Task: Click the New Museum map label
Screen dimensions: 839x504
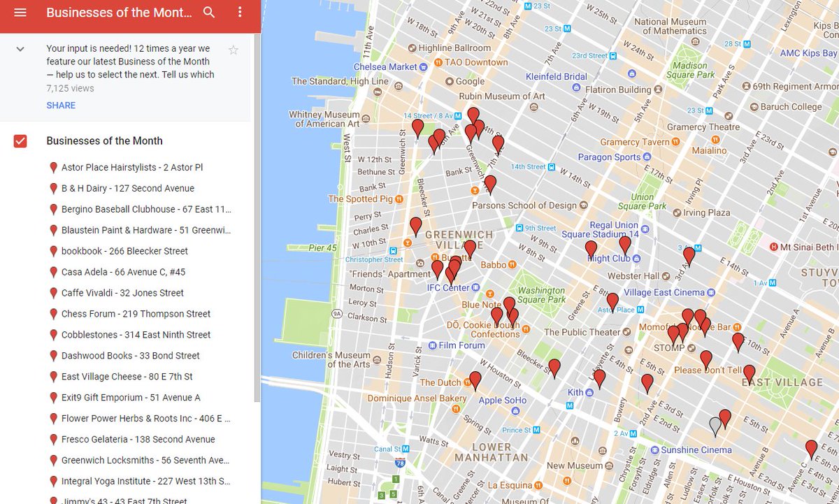Action: [x=575, y=466]
